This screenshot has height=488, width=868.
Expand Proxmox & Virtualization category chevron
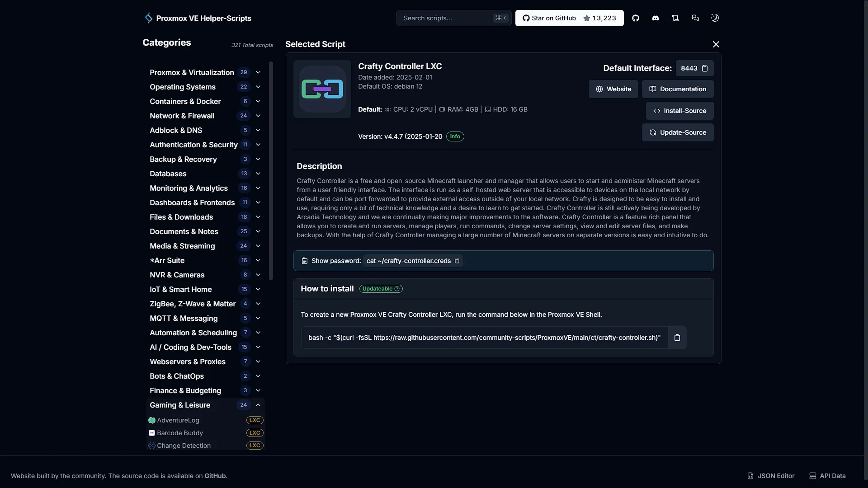(x=258, y=72)
